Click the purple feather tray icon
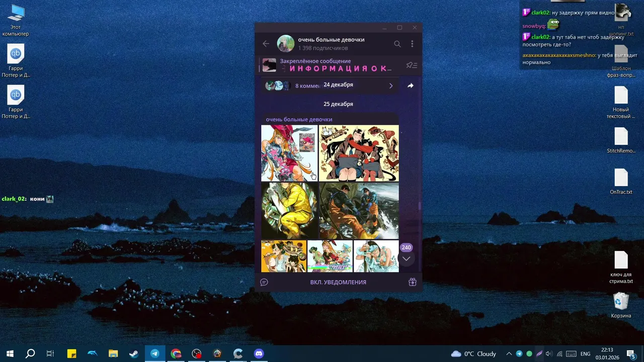This screenshot has width=644, height=362. tap(539, 353)
